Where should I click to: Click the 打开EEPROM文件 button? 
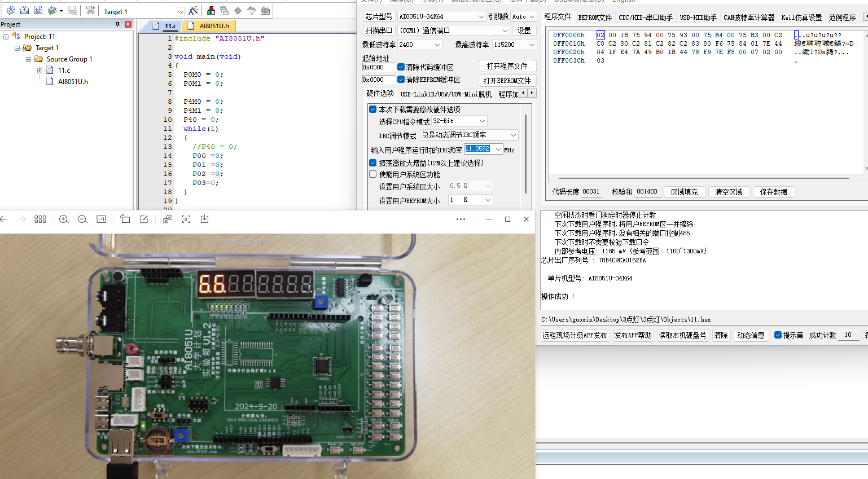point(507,81)
